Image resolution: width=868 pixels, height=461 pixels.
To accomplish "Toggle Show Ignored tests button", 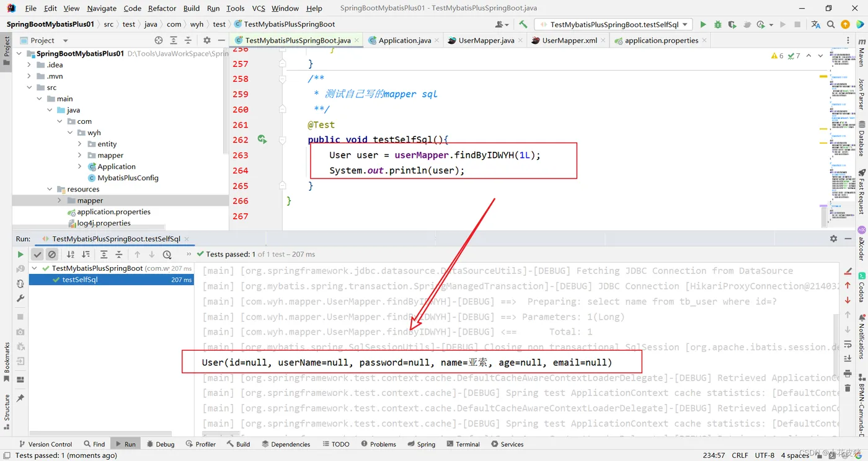I will coord(52,255).
